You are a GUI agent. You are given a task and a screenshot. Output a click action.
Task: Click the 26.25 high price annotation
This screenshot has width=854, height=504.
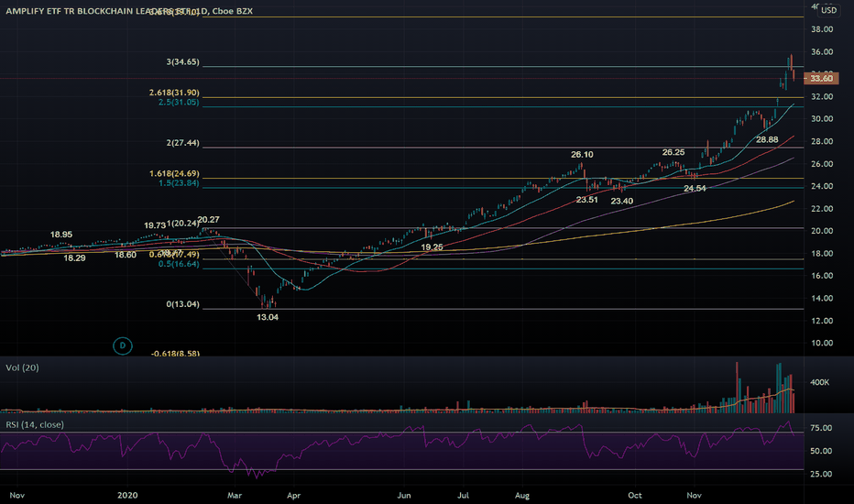point(673,152)
